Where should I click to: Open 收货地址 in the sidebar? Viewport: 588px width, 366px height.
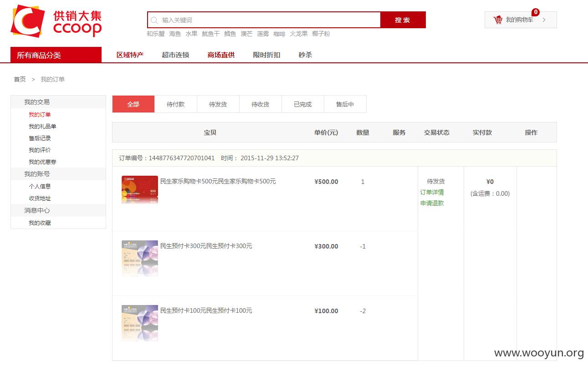[x=40, y=198]
